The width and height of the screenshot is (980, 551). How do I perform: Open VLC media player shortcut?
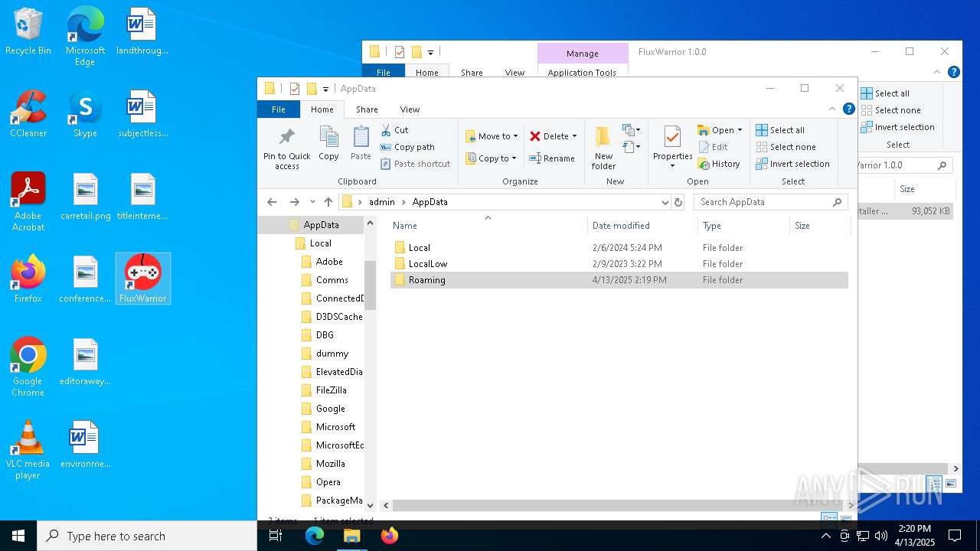[x=28, y=450]
